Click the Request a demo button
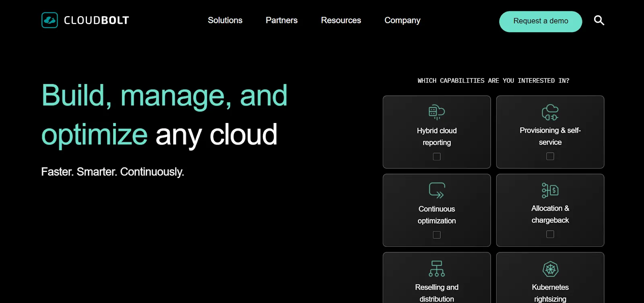This screenshot has height=303, width=644. pyautogui.click(x=541, y=21)
